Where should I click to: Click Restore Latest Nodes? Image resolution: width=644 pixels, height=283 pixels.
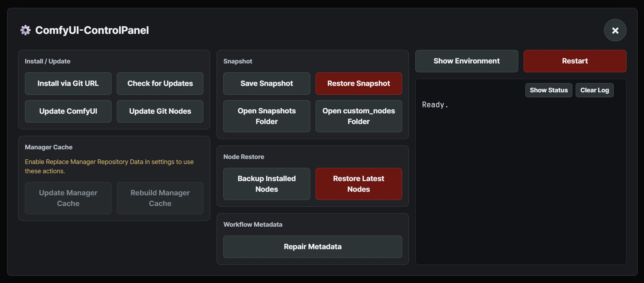click(x=359, y=184)
